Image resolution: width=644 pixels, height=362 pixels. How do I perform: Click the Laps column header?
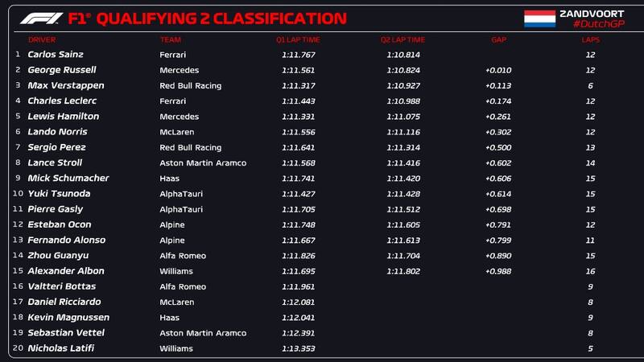(x=591, y=39)
